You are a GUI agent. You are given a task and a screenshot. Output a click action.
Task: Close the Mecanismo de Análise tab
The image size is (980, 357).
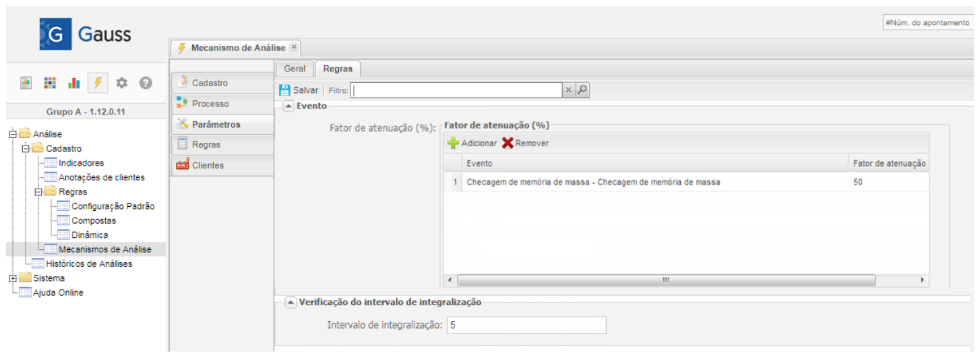[293, 47]
